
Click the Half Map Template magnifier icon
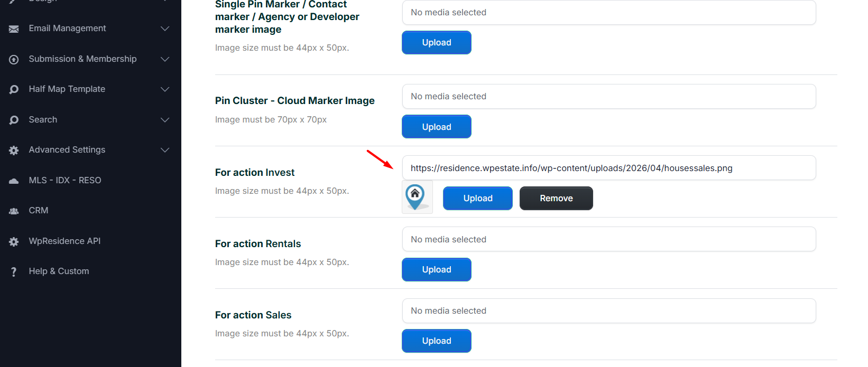pyautogui.click(x=14, y=89)
